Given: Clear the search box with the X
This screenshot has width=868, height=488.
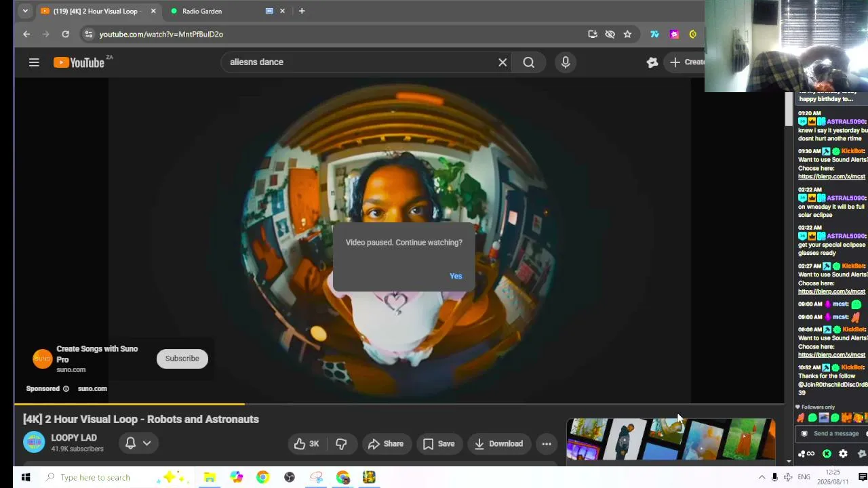Looking at the screenshot, I should pyautogui.click(x=502, y=62).
